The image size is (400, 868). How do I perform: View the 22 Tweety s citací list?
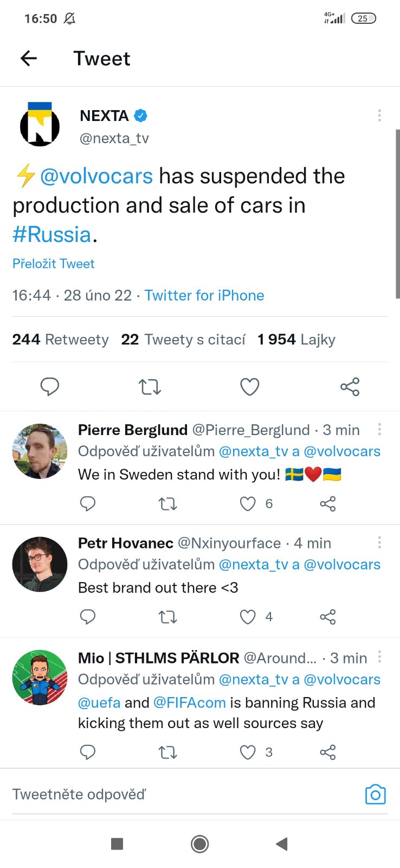tap(183, 340)
